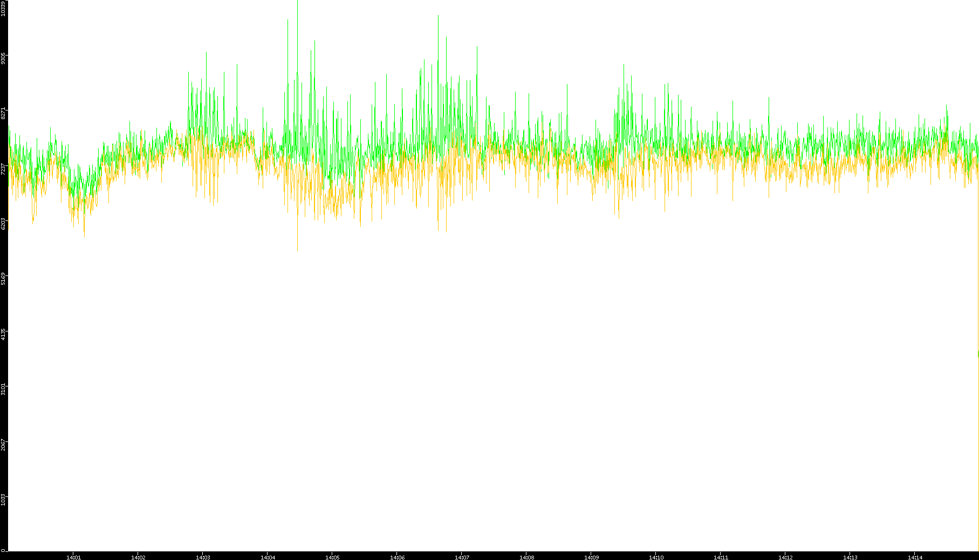
Task: Click the 14:12 time axis label
Action: (x=785, y=557)
